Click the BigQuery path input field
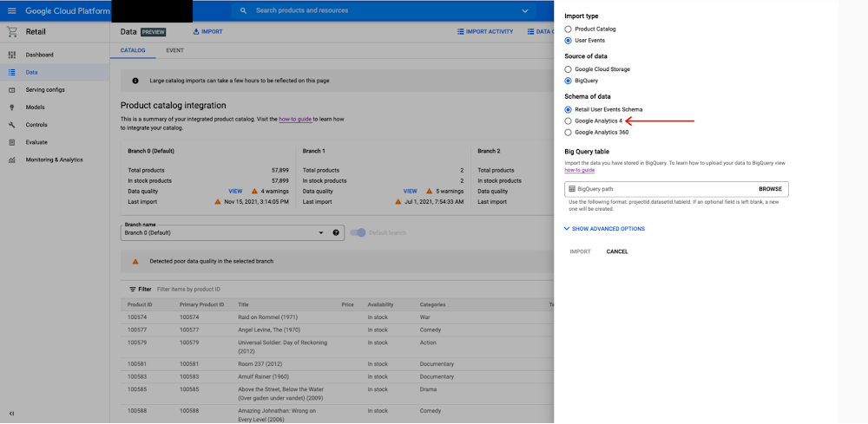868x424 pixels. pos(676,189)
